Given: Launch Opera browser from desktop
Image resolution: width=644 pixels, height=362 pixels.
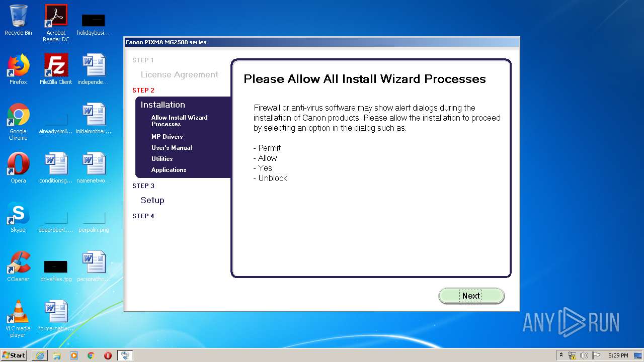Looking at the screenshot, I should [x=18, y=168].
